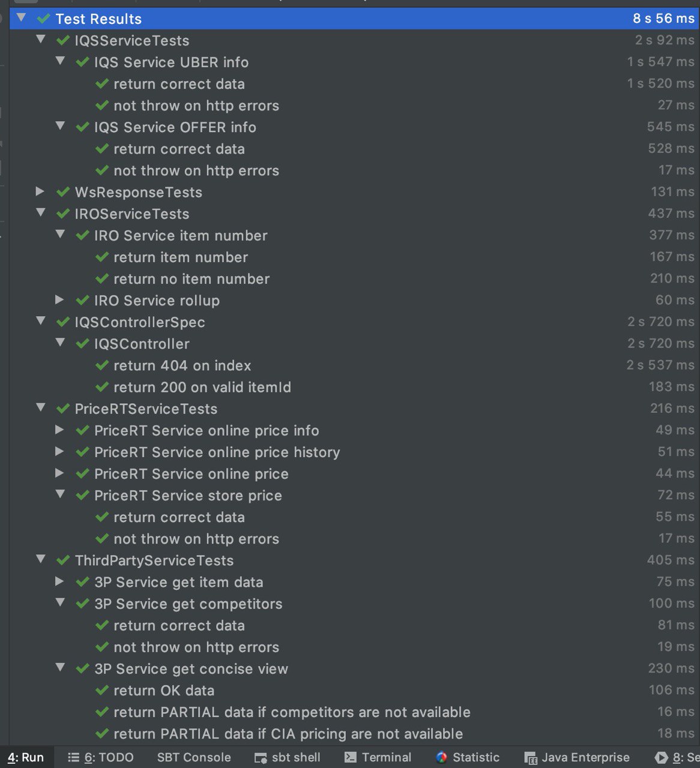700x768 pixels.
Task: Click the '1 s 520 ms' duration value
Action: (x=661, y=83)
